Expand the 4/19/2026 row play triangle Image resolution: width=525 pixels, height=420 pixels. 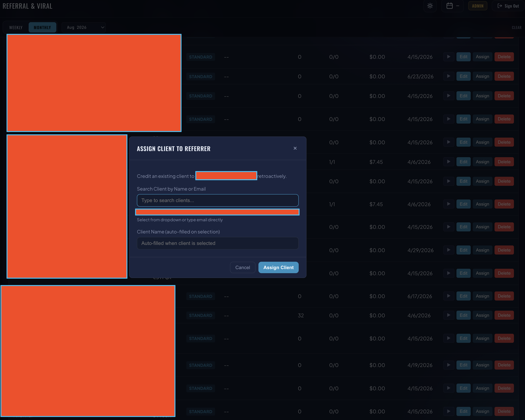(449, 365)
